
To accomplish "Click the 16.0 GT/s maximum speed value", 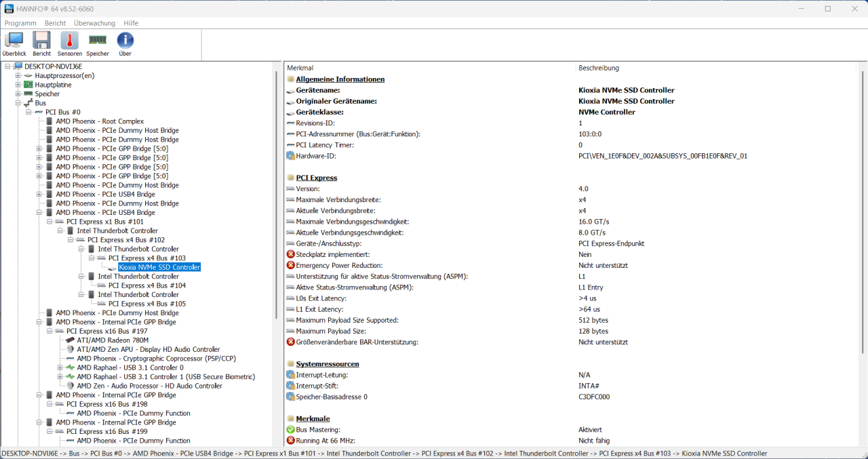I will [x=593, y=222].
